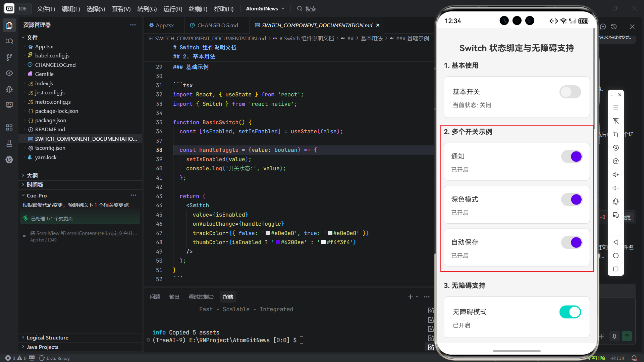
Task: Click the emulator crop screenshot tool
Action: [616, 134]
